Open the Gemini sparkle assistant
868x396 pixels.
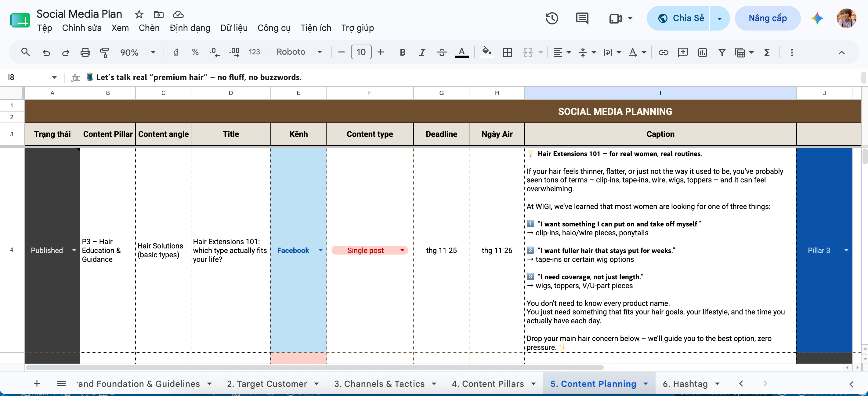(x=817, y=18)
